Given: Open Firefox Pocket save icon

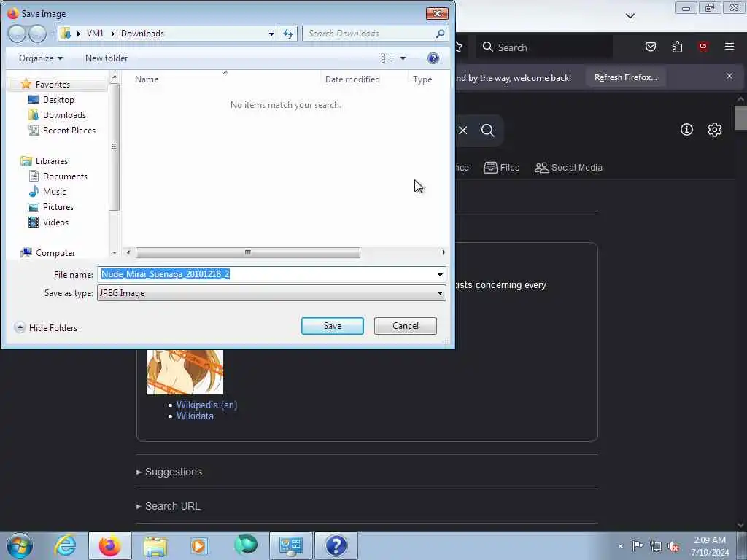Looking at the screenshot, I should [x=650, y=47].
